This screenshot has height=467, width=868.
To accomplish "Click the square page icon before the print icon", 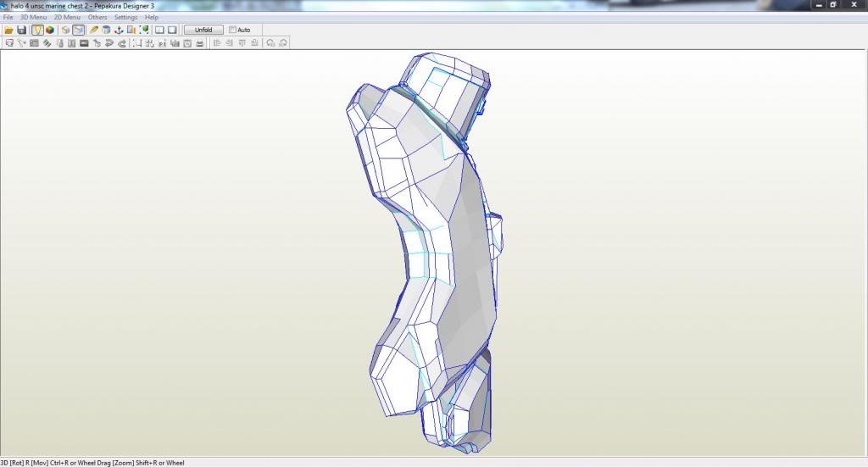I will click(x=187, y=43).
